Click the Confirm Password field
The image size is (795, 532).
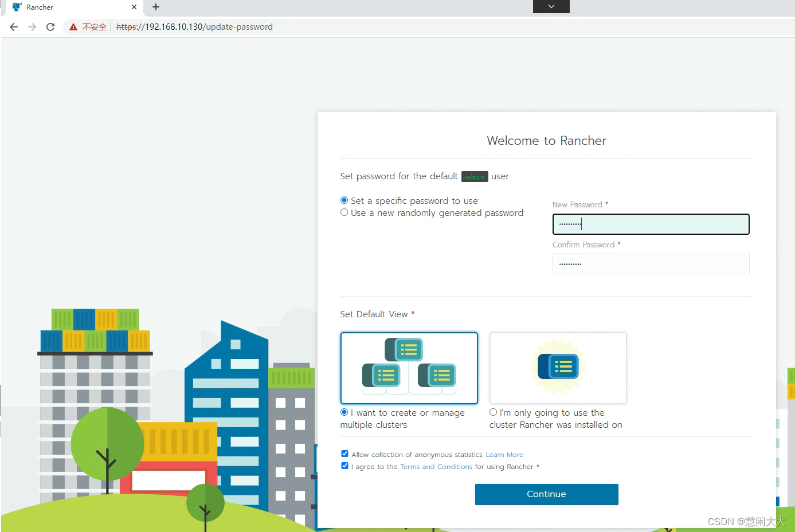click(651, 264)
